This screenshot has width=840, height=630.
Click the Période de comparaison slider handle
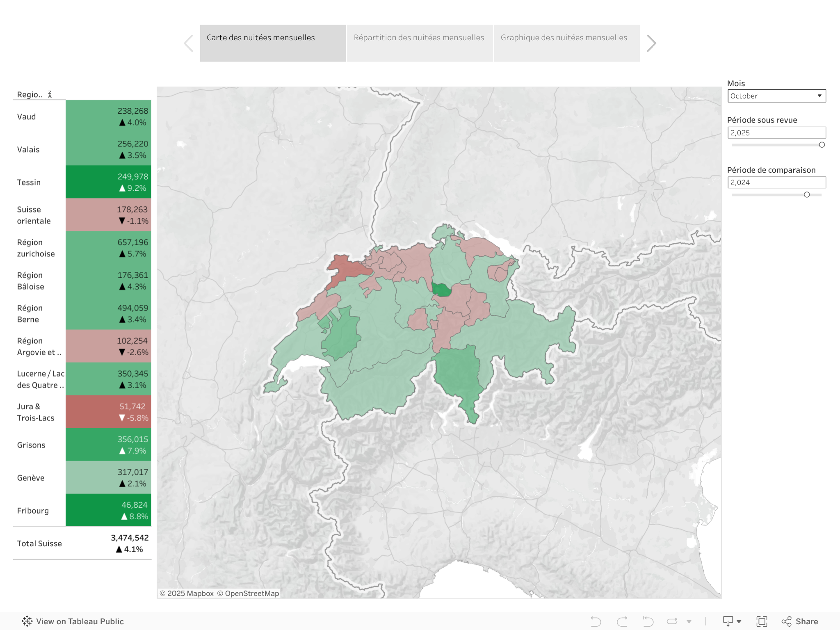point(807,195)
